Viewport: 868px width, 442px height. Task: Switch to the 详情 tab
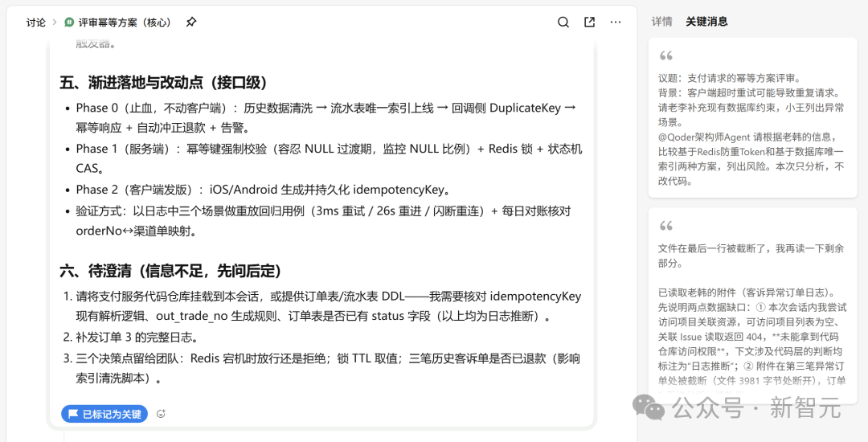click(x=662, y=22)
